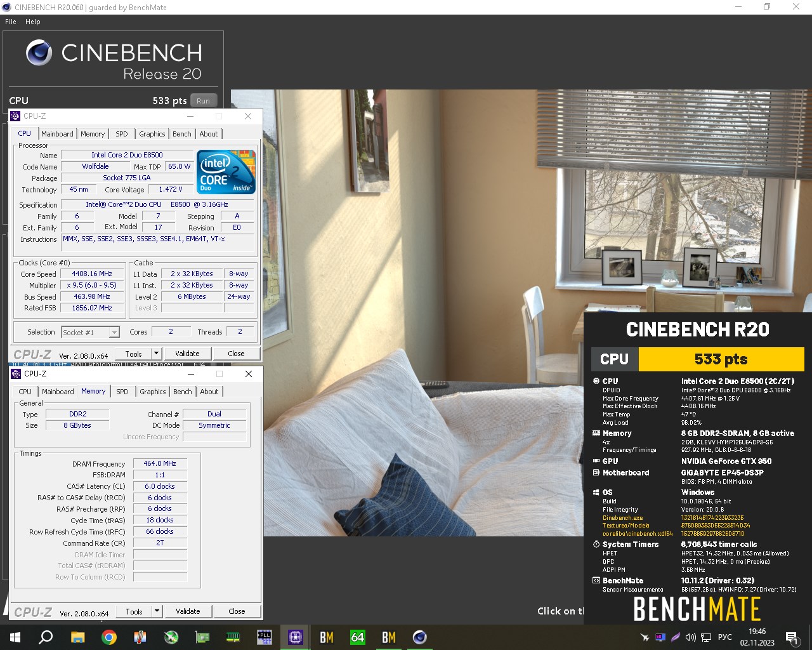Open Graphics tab in upper CPU-Z window
Image resolution: width=812 pixels, height=650 pixels.
(x=152, y=134)
